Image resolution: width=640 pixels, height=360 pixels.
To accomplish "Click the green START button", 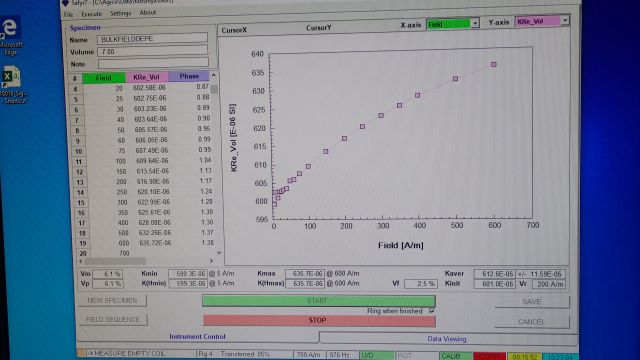I will click(x=319, y=300).
